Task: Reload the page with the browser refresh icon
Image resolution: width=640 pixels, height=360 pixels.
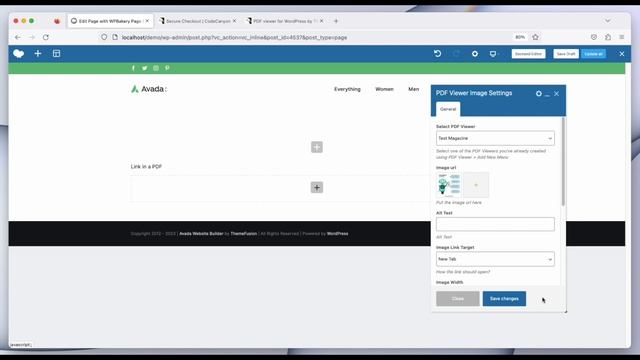Action: tap(46, 37)
